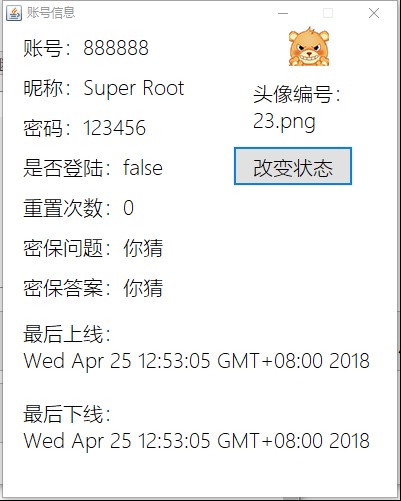
Task: Click the nickname Super Root text
Action: pyautogui.click(x=133, y=88)
